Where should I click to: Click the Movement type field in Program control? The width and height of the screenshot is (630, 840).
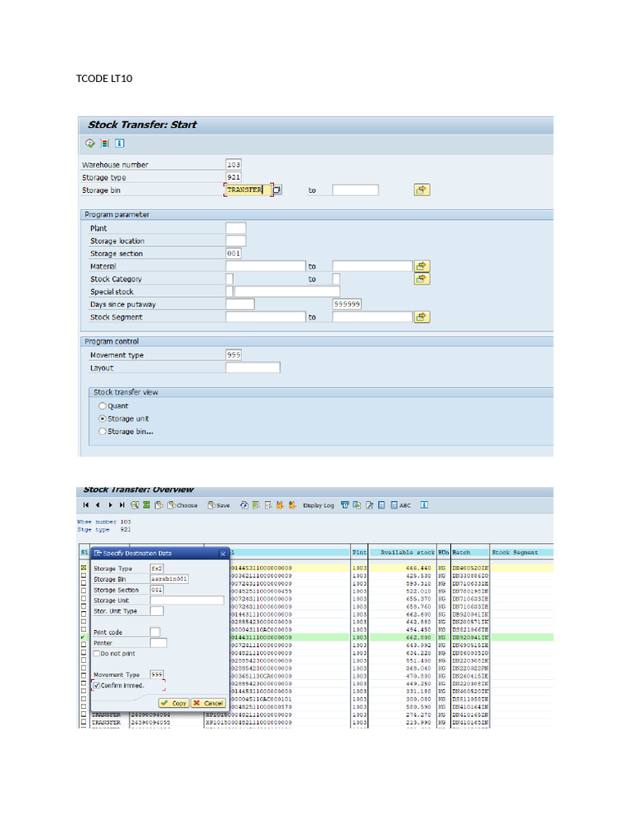tap(234, 354)
